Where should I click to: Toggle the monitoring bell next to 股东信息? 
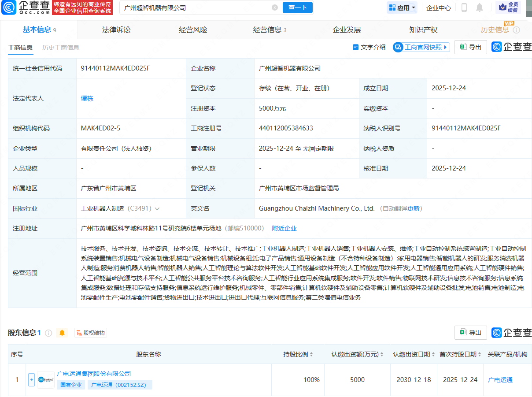(62, 333)
